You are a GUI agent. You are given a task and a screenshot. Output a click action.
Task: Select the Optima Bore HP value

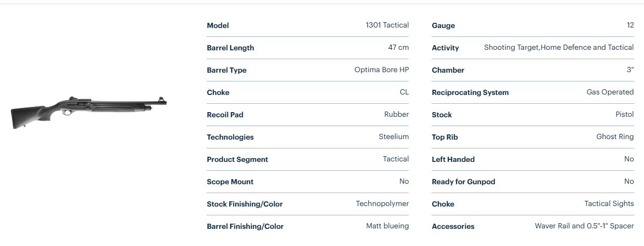point(381,70)
